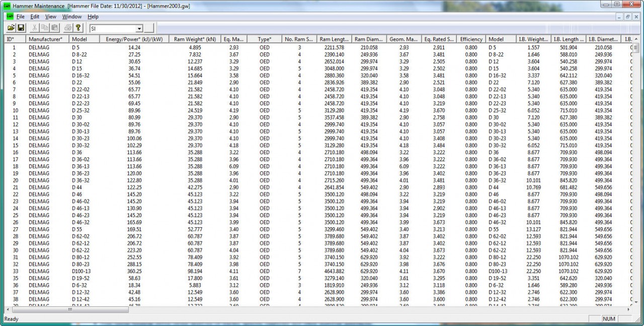Click the Geom. Ma... column header
The image size is (644, 326).
click(x=404, y=39)
